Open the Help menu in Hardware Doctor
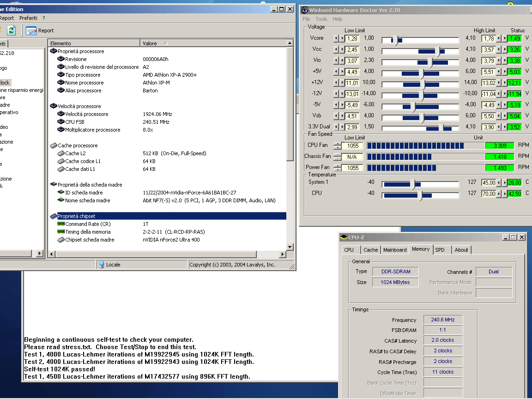This screenshot has height=399, width=532. pyautogui.click(x=337, y=19)
